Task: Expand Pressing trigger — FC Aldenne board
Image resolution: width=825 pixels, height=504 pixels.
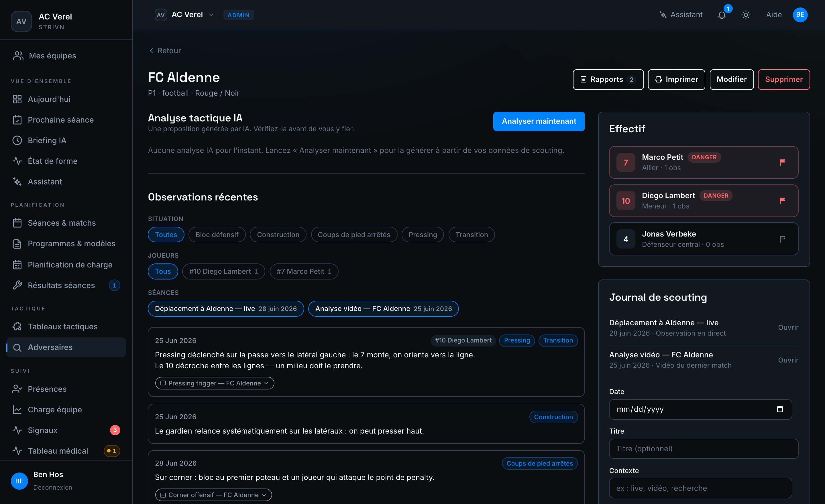Action: tap(215, 383)
